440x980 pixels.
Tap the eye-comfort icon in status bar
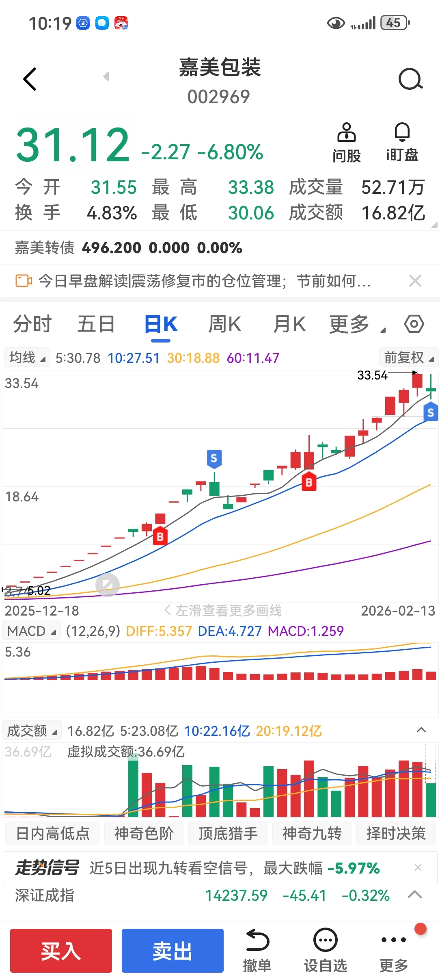pos(336,23)
